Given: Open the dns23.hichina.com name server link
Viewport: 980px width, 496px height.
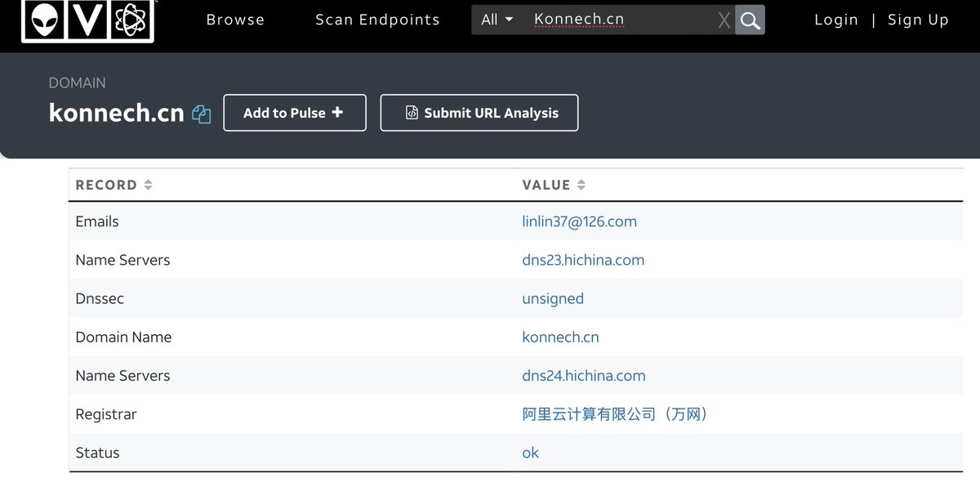Looking at the screenshot, I should point(583,260).
